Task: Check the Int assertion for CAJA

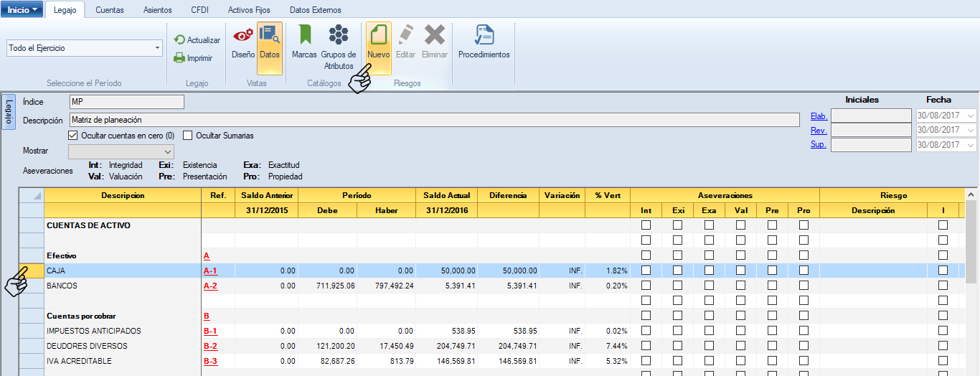Action: coord(646,271)
